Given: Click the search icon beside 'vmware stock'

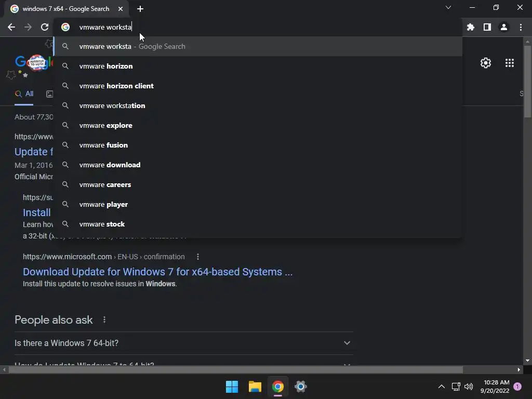Looking at the screenshot, I should [65, 224].
